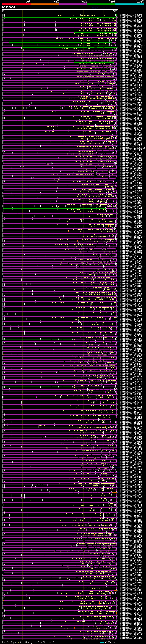This screenshot has width=146, height=644.
Task: Select the UniRef100_Q00451 label
Action: (131, 550)
